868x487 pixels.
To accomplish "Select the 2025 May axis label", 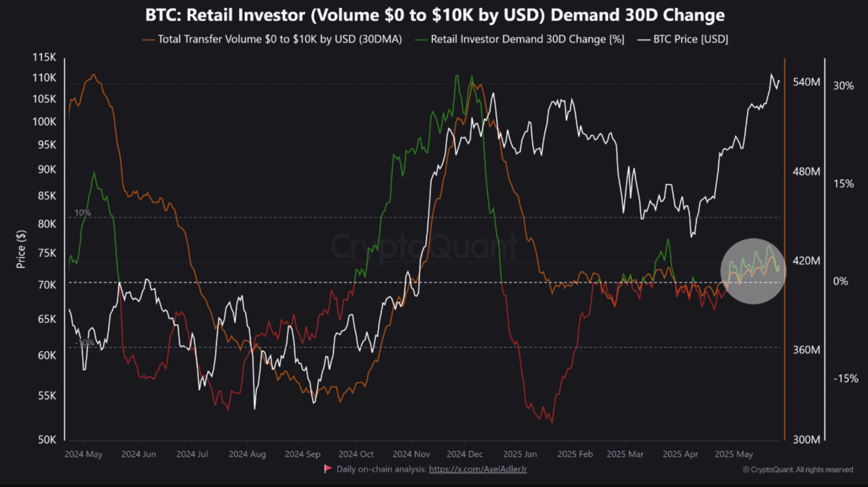I will click(734, 454).
